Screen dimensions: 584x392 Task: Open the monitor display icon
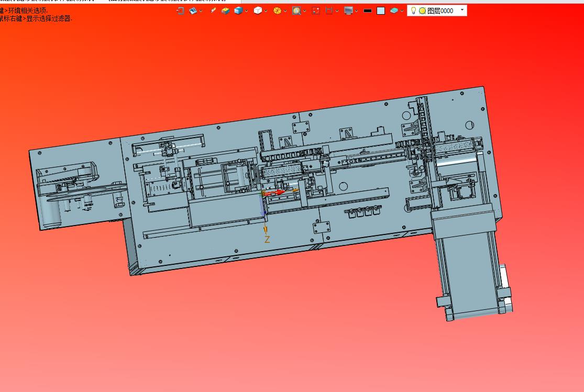click(348, 11)
